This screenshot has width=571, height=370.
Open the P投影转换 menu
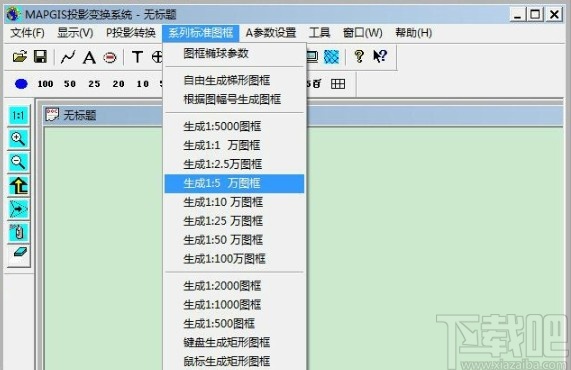tap(131, 33)
